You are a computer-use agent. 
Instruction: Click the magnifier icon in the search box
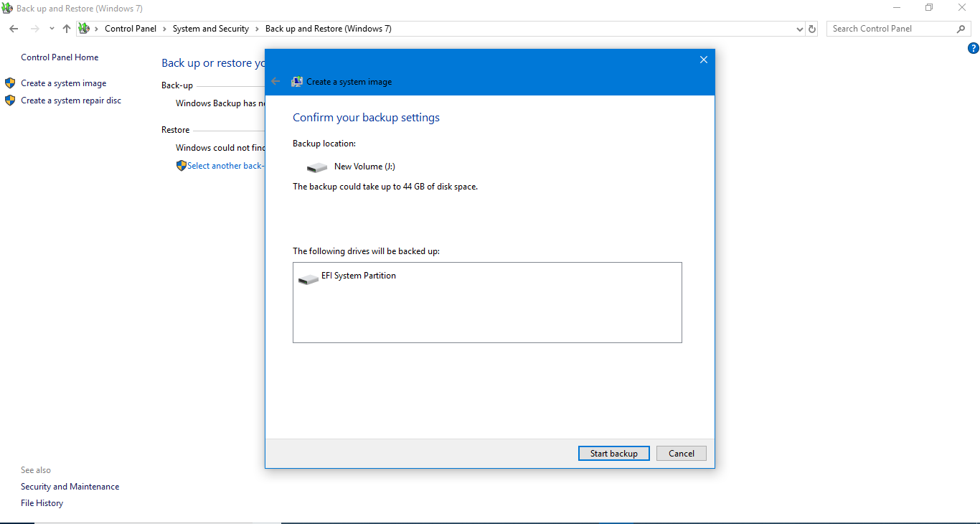click(x=961, y=29)
